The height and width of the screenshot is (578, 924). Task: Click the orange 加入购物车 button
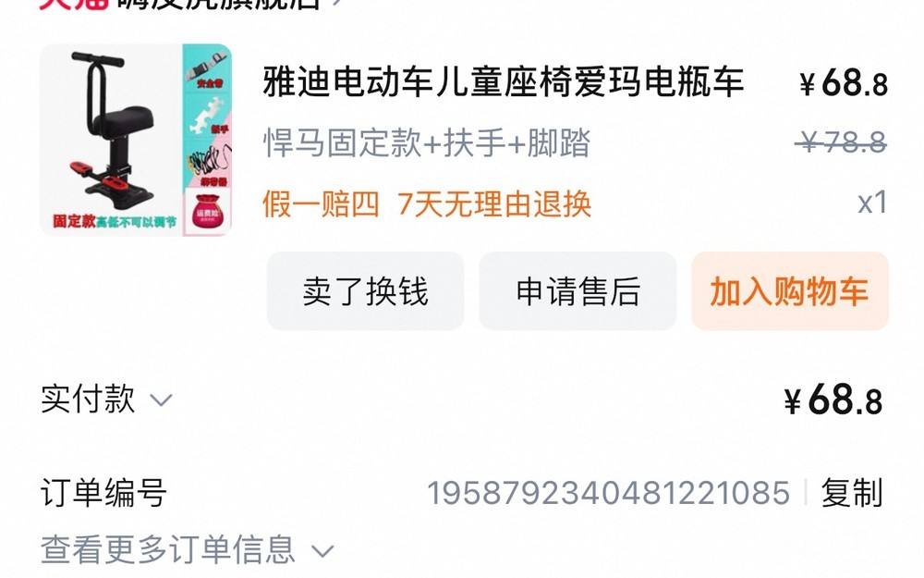(x=790, y=290)
